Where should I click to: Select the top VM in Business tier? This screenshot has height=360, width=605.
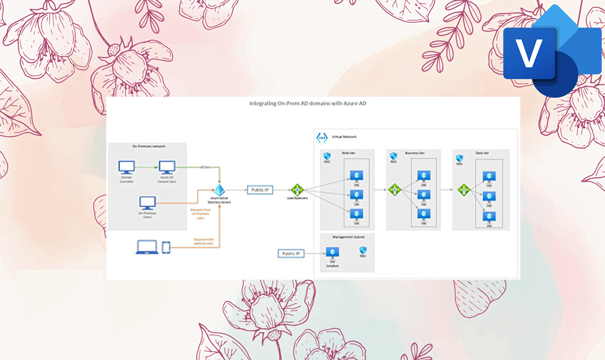coord(424,176)
